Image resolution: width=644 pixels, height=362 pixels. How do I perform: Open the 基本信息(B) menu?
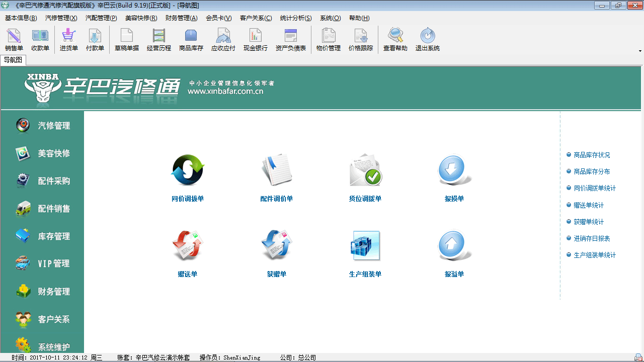[21, 18]
